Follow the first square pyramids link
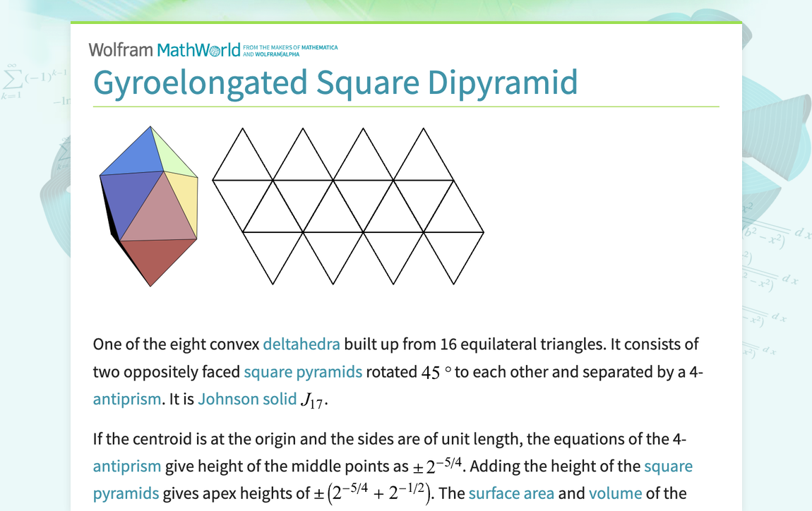812x511 pixels. [303, 372]
